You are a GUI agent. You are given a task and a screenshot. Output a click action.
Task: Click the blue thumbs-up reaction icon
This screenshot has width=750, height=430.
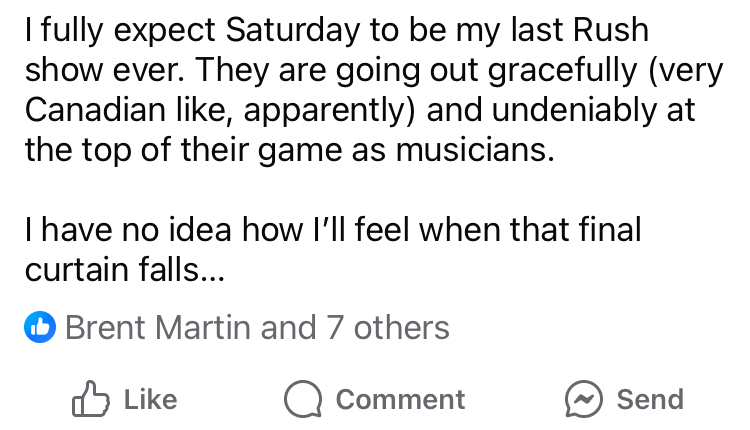point(41,327)
